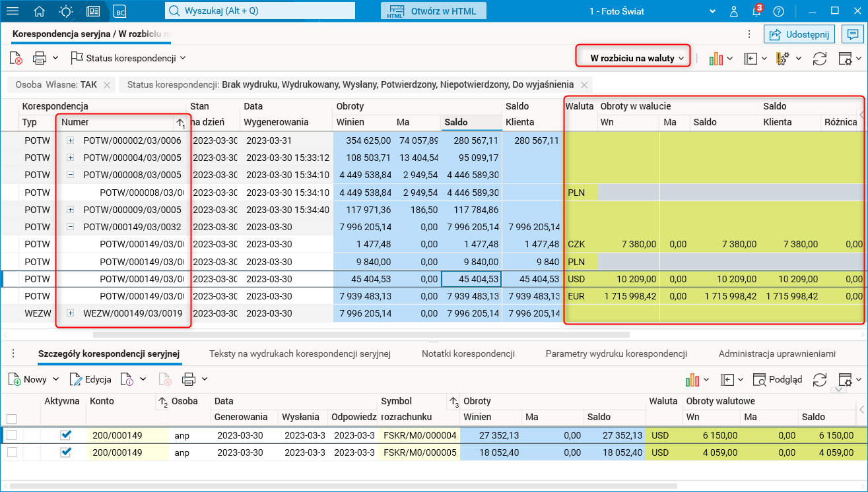Click the user profile icon

coord(734,11)
